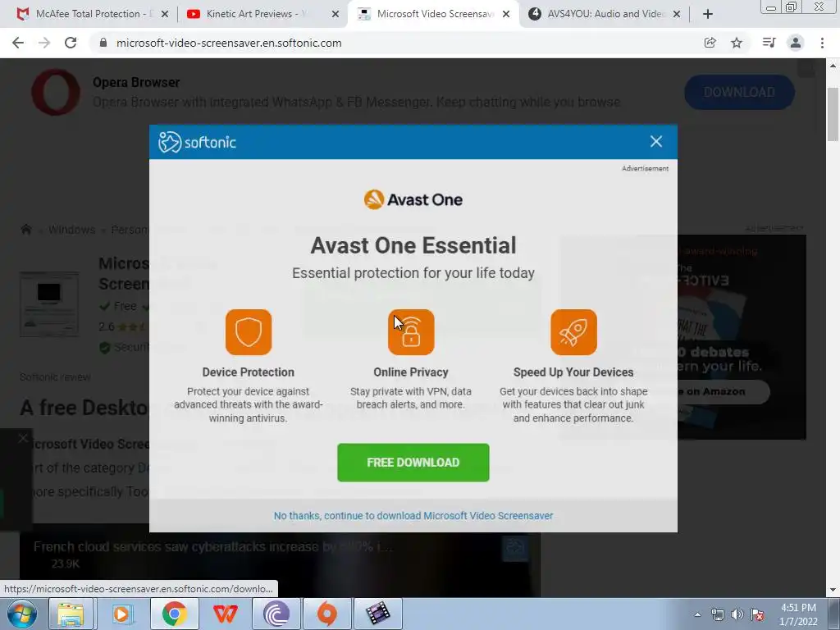Click the Microsoft Video Screensaver thumbnail

49,304
